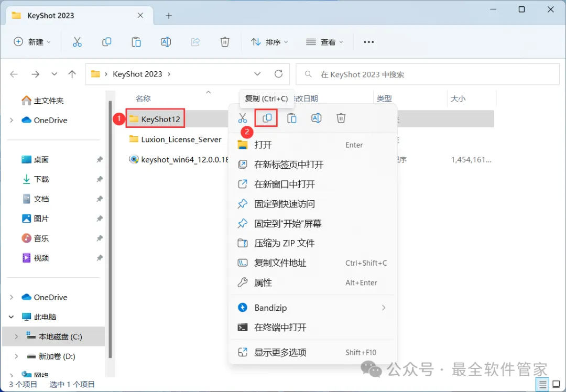Go up one folder level arrow
Image resolution: width=566 pixels, height=392 pixels.
(x=72, y=74)
